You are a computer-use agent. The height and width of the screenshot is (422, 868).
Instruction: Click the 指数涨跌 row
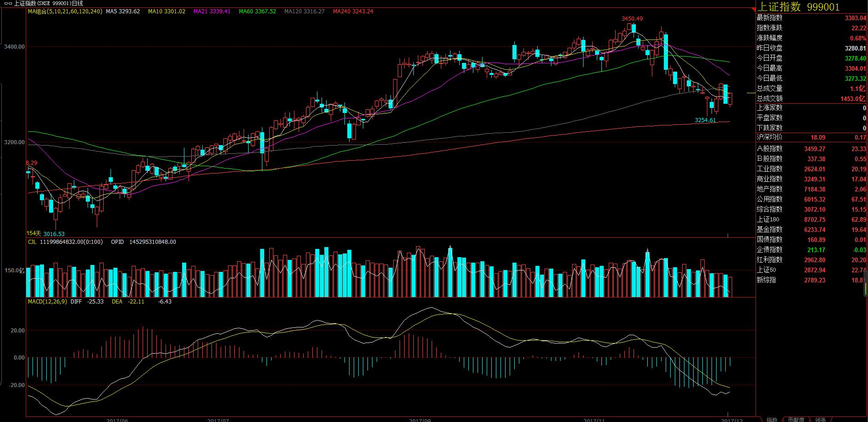point(811,28)
